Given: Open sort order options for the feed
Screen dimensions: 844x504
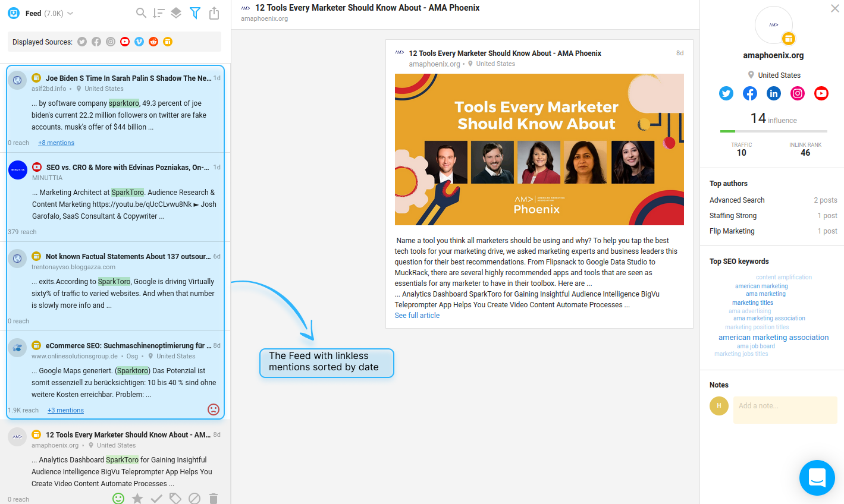Looking at the screenshot, I should coord(158,12).
